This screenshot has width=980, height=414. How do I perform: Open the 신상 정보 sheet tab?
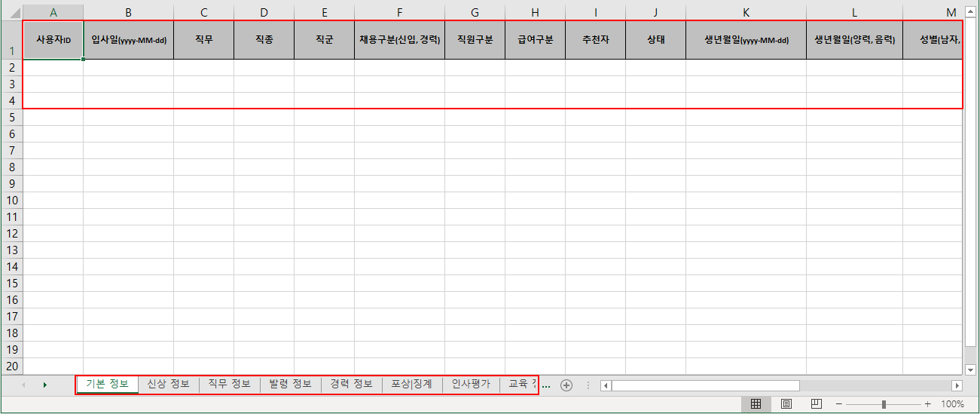tap(168, 385)
